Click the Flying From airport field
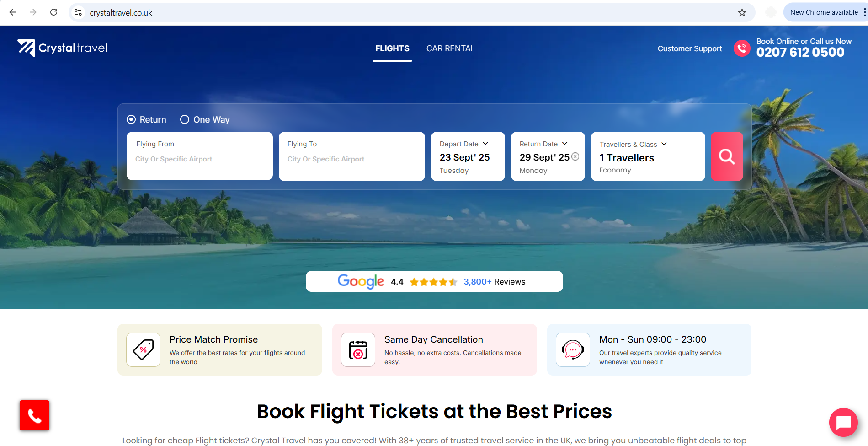The image size is (868, 446). [x=200, y=156]
